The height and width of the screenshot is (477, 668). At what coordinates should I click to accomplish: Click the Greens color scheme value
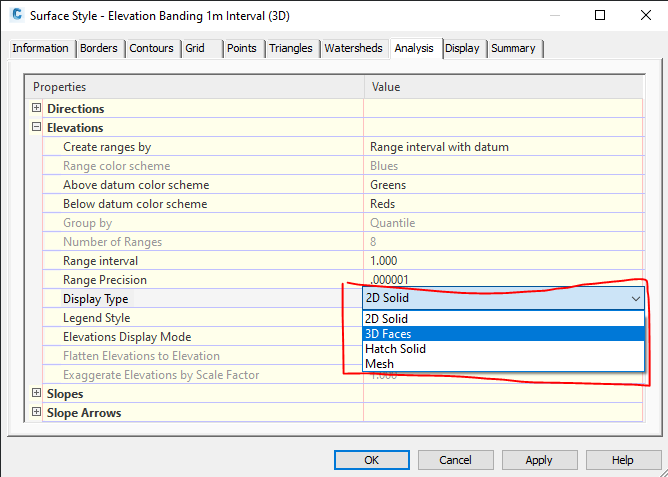tap(388, 185)
